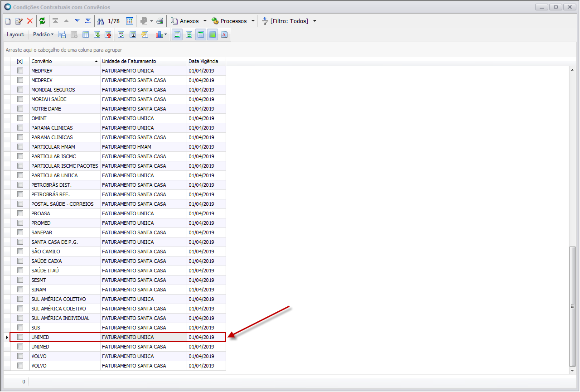
Task: Click the plain grid layout icon
Action: tap(86, 34)
